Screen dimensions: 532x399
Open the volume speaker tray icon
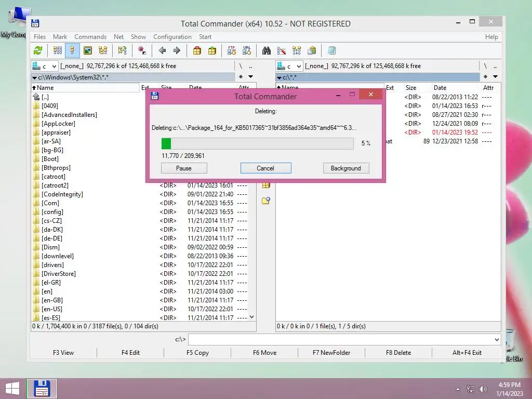483,389
